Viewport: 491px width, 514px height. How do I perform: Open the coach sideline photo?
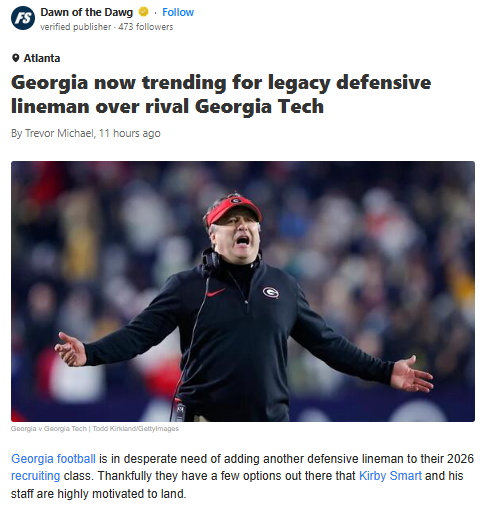[x=243, y=291]
